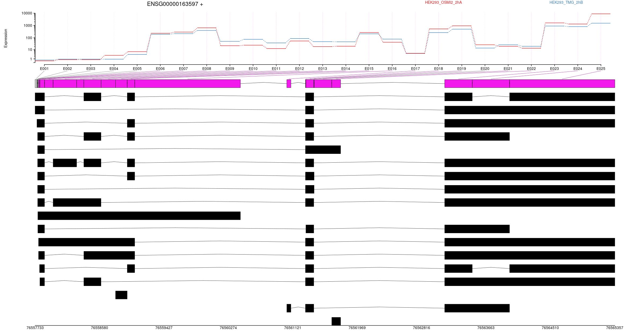Click the blue expression line above E025
This screenshot has height=332, width=644.
click(x=601, y=23)
